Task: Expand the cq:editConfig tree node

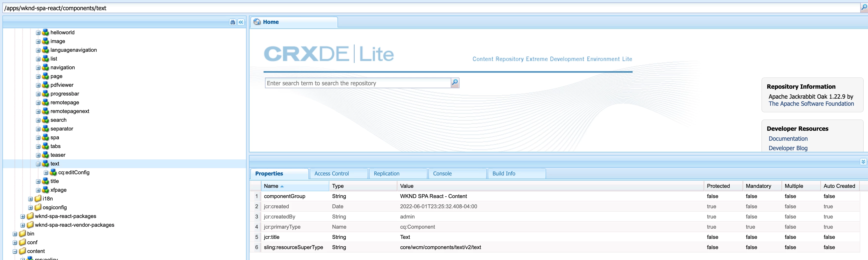Action: [x=46, y=173]
